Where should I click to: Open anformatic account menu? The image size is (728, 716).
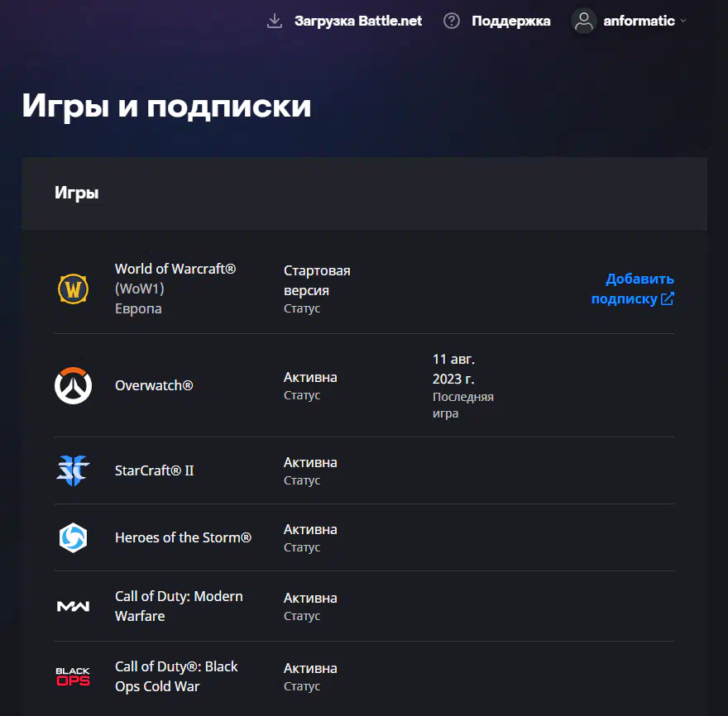pyautogui.click(x=639, y=21)
